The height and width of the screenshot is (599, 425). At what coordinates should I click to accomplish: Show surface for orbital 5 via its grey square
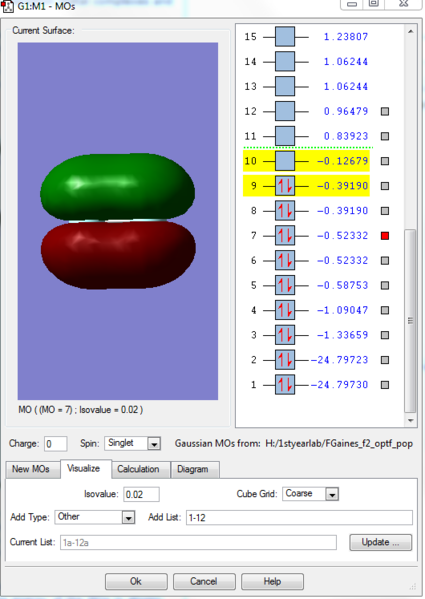click(385, 285)
